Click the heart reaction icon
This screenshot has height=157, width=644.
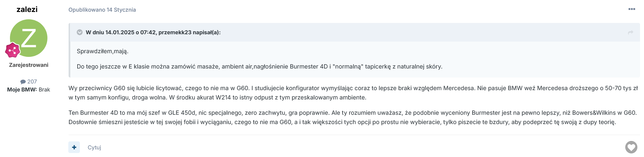(x=631, y=147)
